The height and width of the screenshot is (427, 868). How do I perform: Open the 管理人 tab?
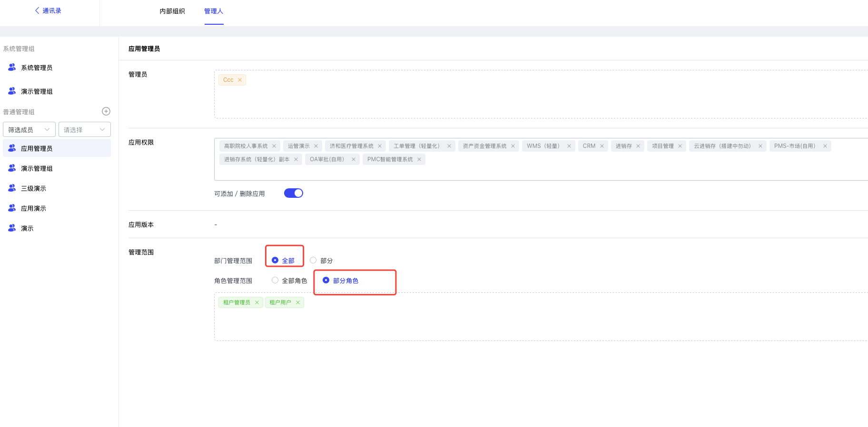tap(214, 11)
